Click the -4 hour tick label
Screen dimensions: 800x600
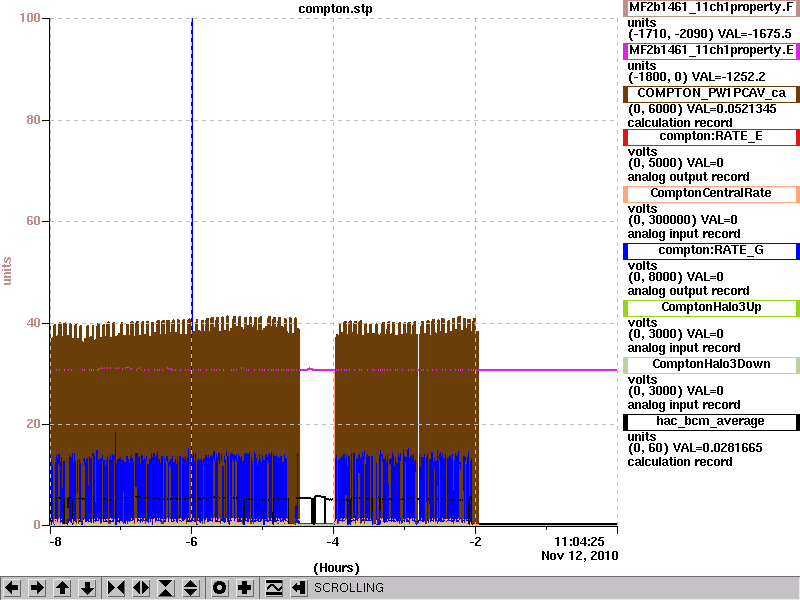333,542
